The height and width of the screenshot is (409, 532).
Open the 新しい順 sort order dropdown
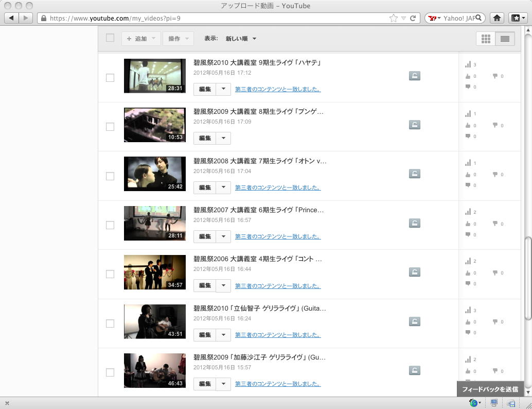(241, 39)
